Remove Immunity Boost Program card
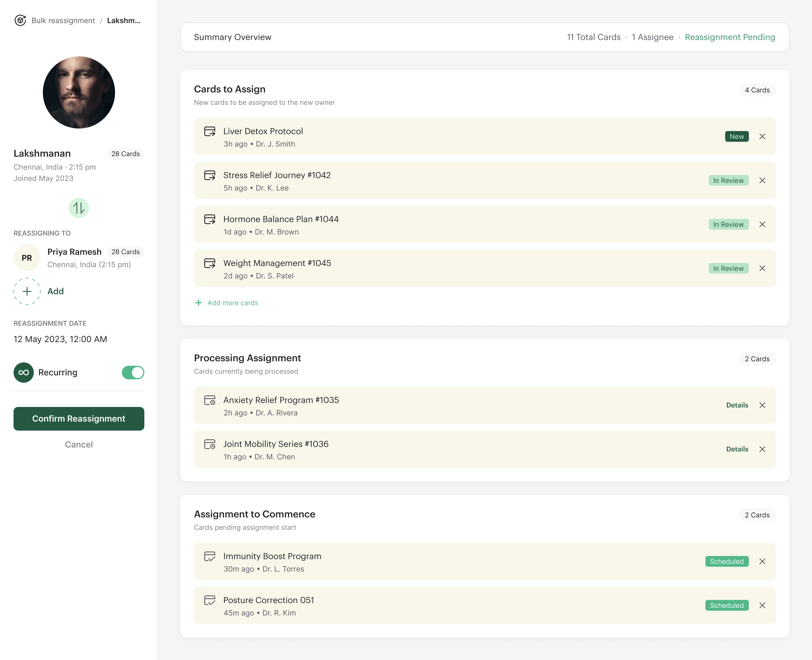The image size is (812, 660). click(762, 562)
